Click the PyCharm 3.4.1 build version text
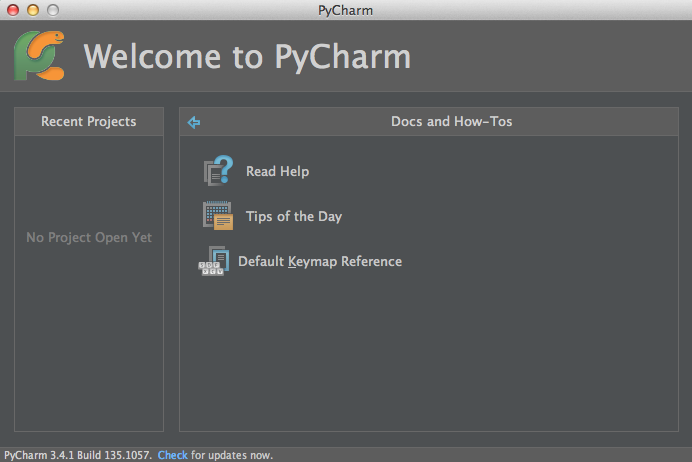The width and height of the screenshot is (692, 462). point(78,455)
